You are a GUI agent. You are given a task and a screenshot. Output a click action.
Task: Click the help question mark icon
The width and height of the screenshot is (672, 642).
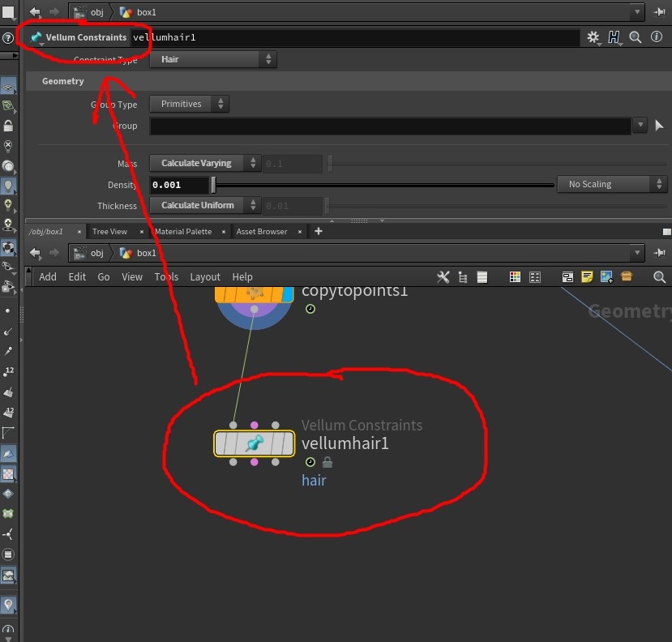8,38
